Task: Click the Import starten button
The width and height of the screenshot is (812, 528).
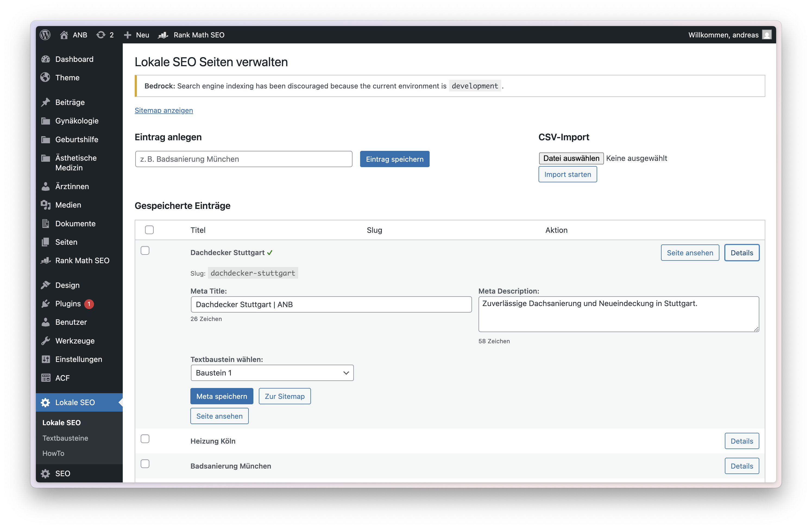Action: [568, 174]
